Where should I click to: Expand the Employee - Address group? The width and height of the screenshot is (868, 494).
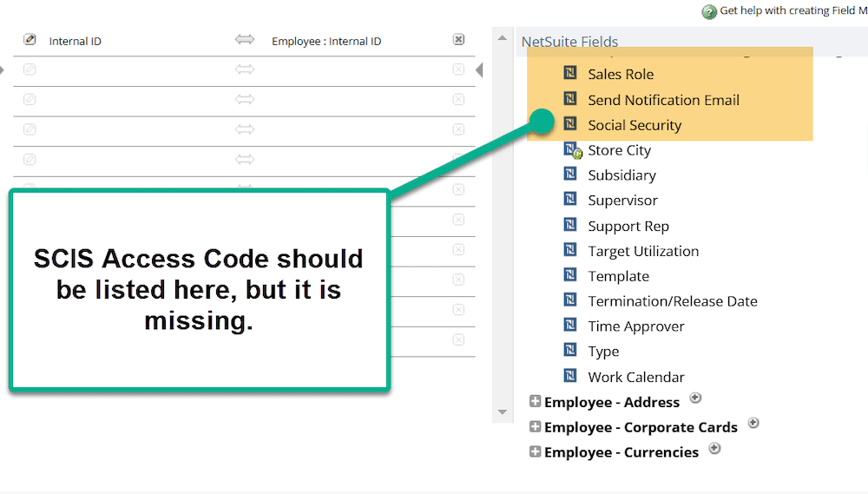pos(535,401)
